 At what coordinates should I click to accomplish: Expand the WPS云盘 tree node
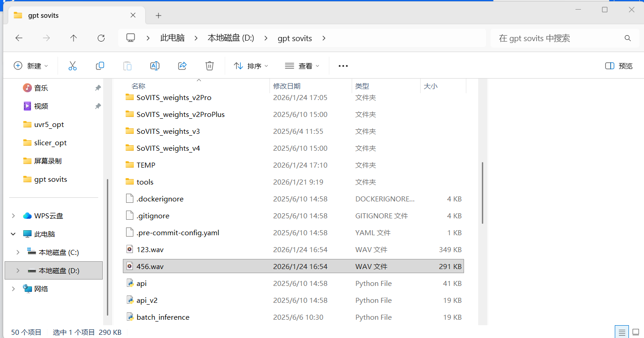[13, 216]
